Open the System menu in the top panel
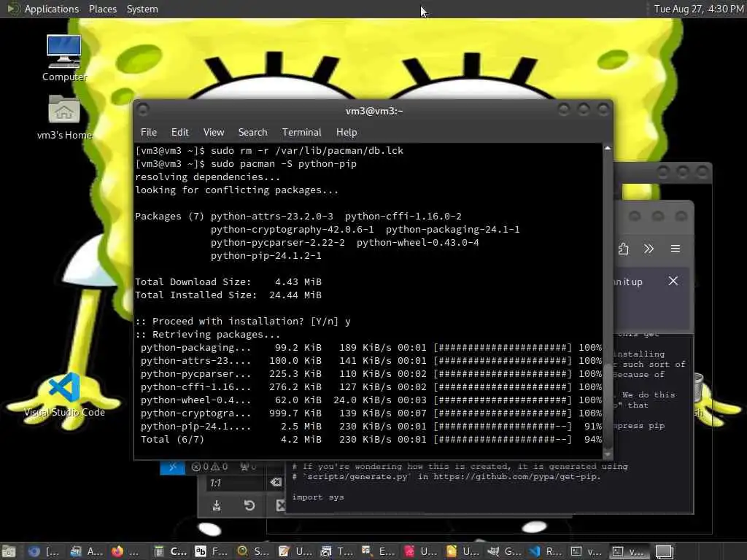The width and height of the screenshot is (747, 560). [x=142, y=9]
